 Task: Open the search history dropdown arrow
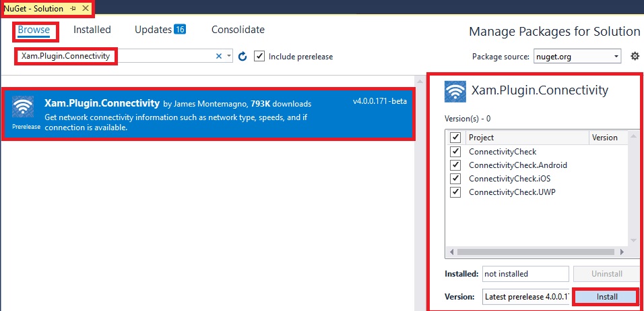point(229,57)
